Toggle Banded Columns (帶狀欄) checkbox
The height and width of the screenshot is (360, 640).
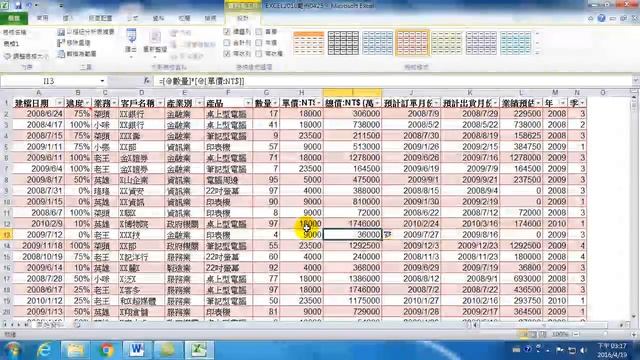[259, 53]
